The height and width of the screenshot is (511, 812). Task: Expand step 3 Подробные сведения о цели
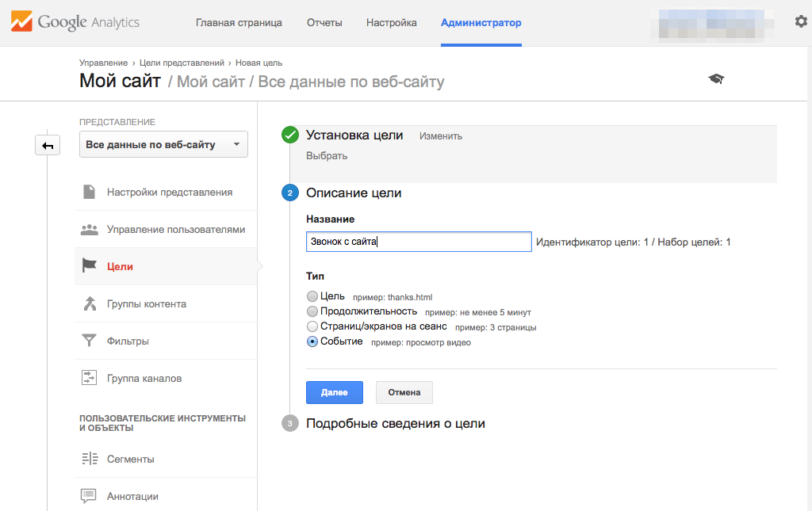[x=395, y=423]
